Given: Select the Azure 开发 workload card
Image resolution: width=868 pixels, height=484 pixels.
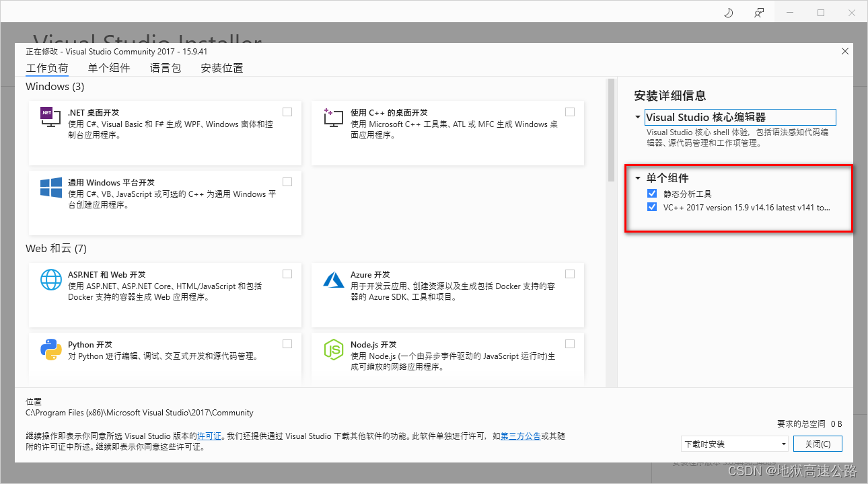Looking at the screenshot, I should [447, 295].
